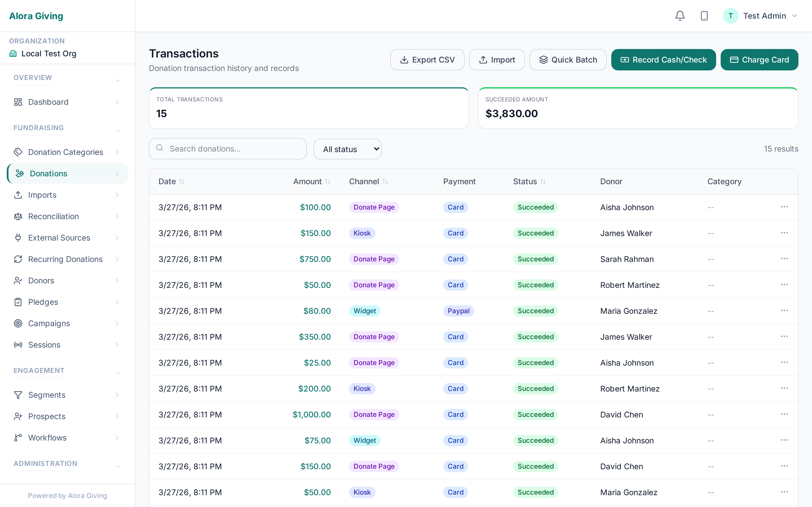Select the Segments funnel icon
Screen dimensions: 812x507
[x=18, y=395]
